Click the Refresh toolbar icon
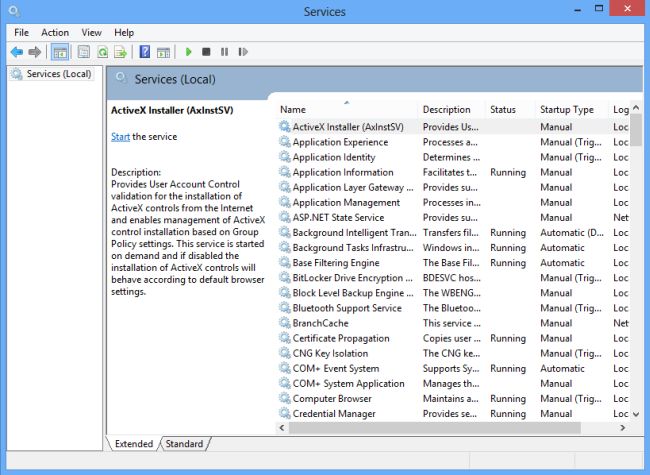650x475 pixels. pos(102,52)
